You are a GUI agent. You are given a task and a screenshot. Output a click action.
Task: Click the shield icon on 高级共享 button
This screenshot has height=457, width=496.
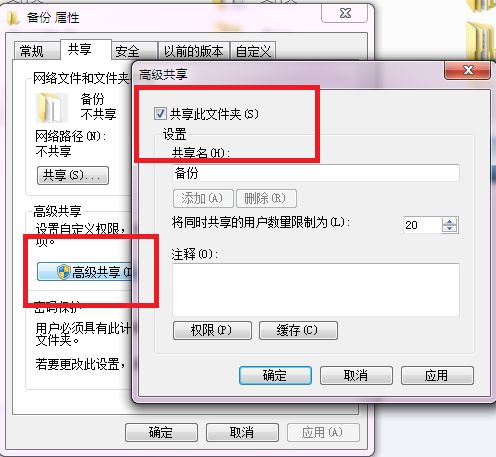[63, 272]
